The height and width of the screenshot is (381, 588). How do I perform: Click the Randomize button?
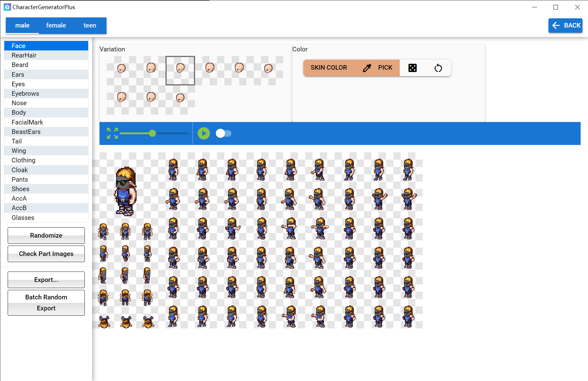[46, 235]
